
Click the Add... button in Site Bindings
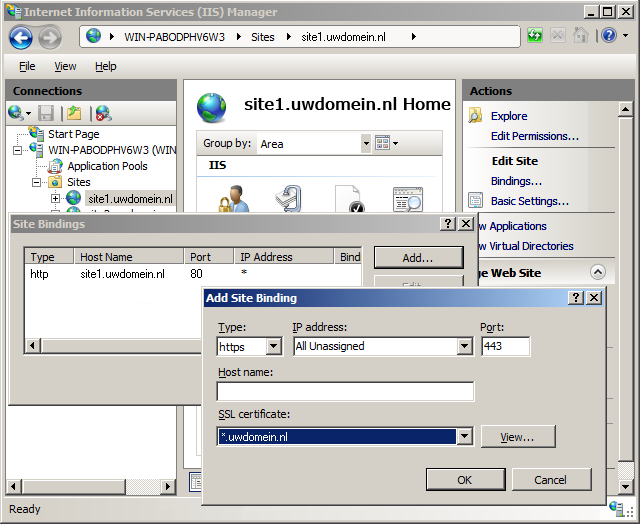(419, 258)
